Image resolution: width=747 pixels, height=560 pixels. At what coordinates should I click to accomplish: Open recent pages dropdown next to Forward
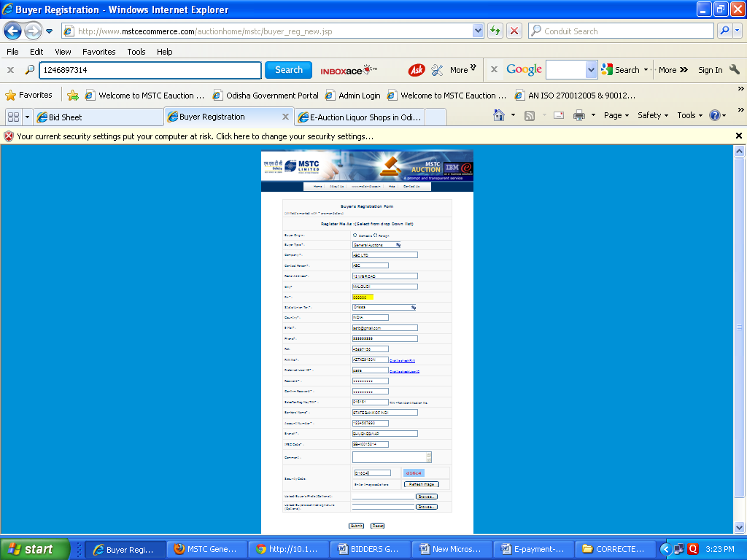coord(49,31)
